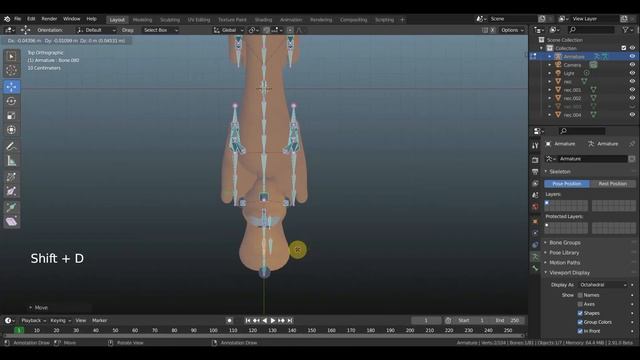Select the 3D Cursor tool

point(11,70)
